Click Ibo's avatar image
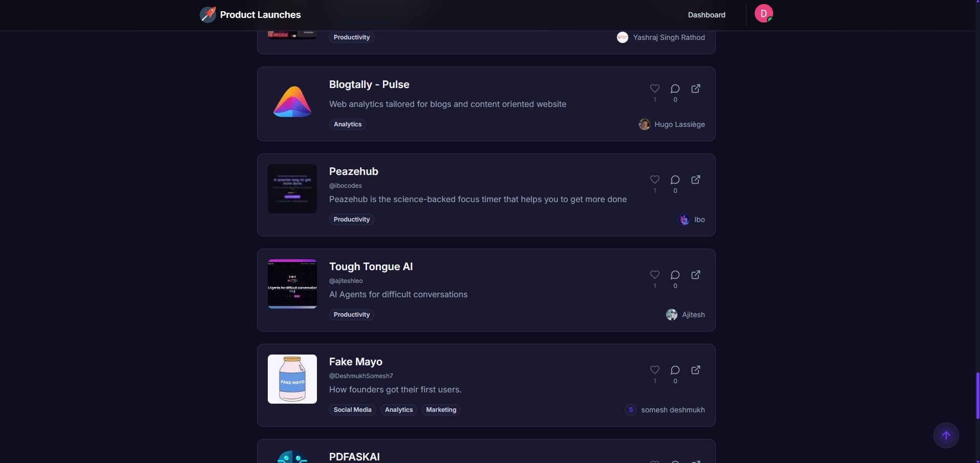 point(684,219)
